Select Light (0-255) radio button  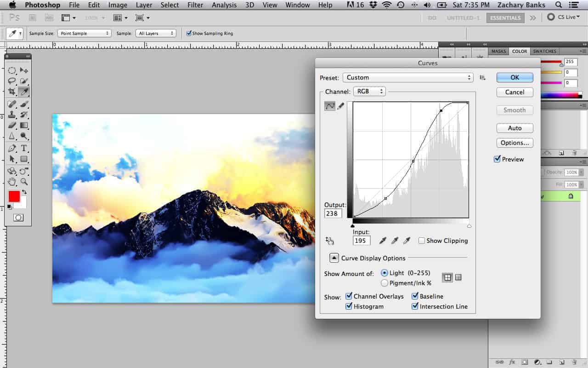[x=384, y=273]
